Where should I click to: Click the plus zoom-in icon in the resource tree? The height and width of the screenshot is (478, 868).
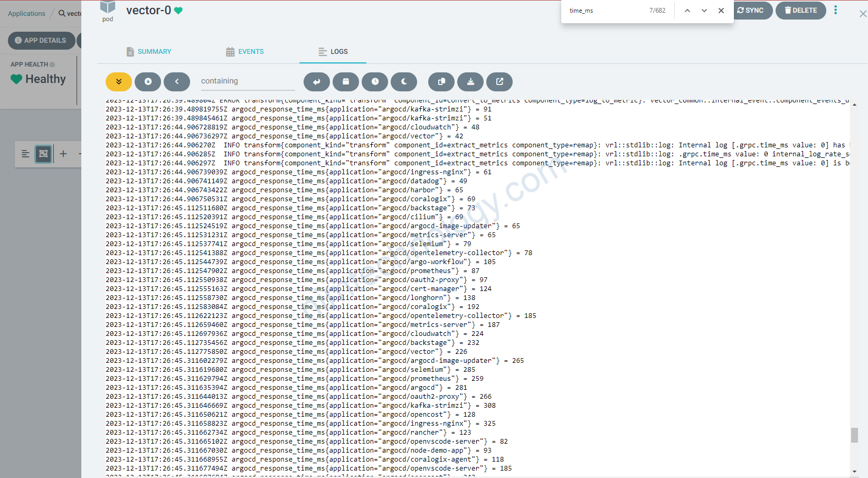click(x=63, y=154)
